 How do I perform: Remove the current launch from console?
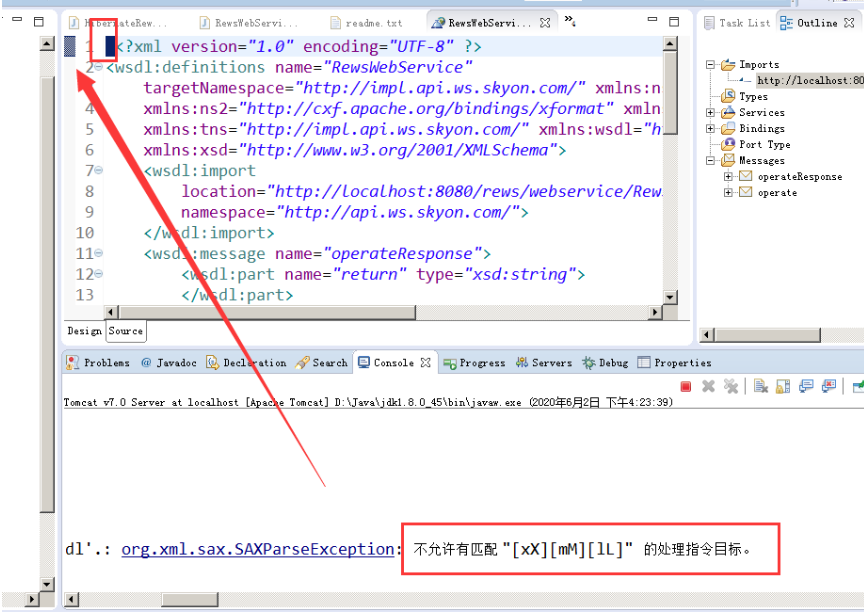[x=707, y=385]
